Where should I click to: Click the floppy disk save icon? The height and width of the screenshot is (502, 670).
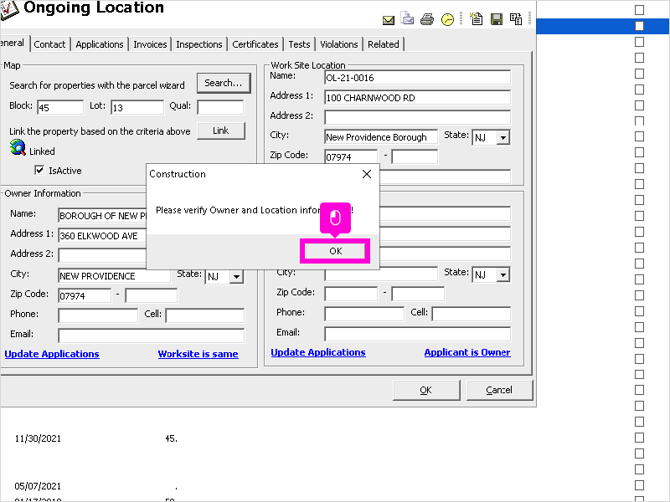[x=497, y=19]
